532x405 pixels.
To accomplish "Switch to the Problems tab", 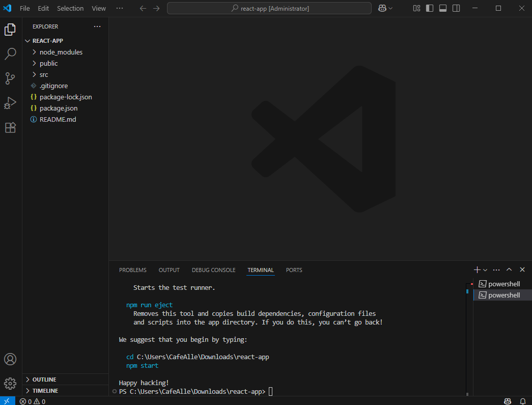I will (x=133, y=270).
